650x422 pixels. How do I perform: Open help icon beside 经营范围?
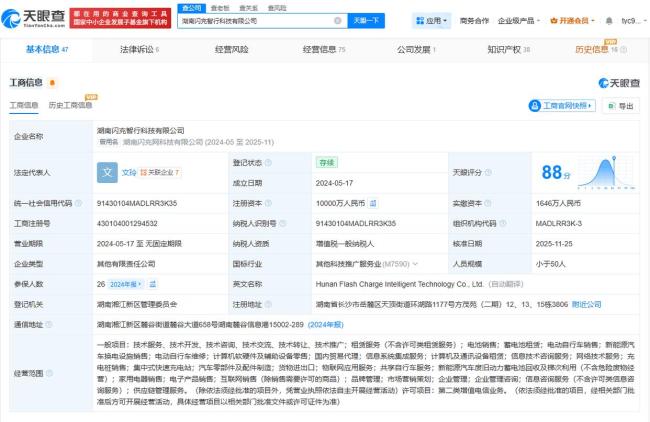click(x=49, y=373)
